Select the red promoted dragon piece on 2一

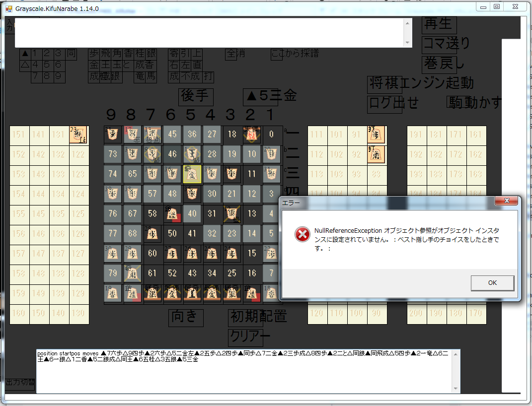(252, 134)
